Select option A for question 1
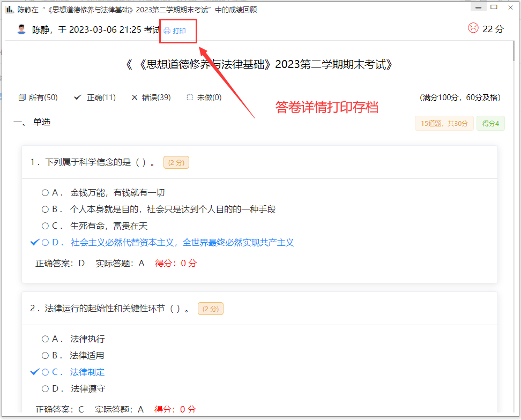This screenshot has width=521, height=420. click(45, 192)
